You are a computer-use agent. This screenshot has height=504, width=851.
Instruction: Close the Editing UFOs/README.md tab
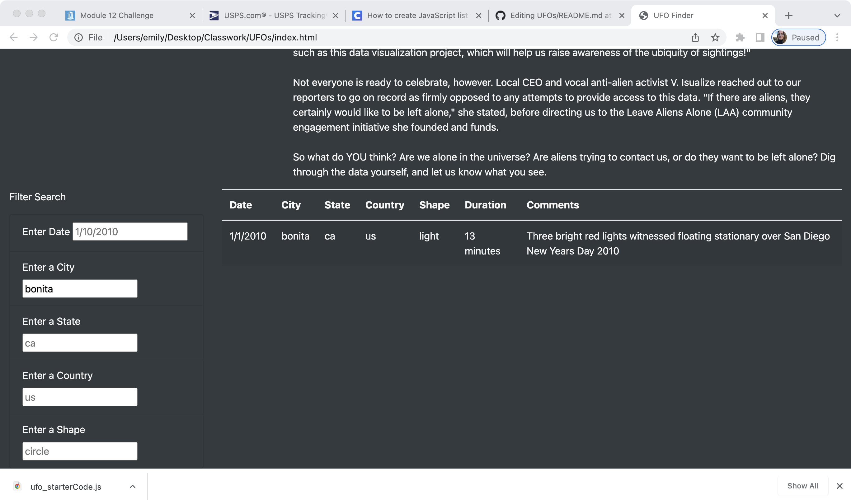(622, 16)
